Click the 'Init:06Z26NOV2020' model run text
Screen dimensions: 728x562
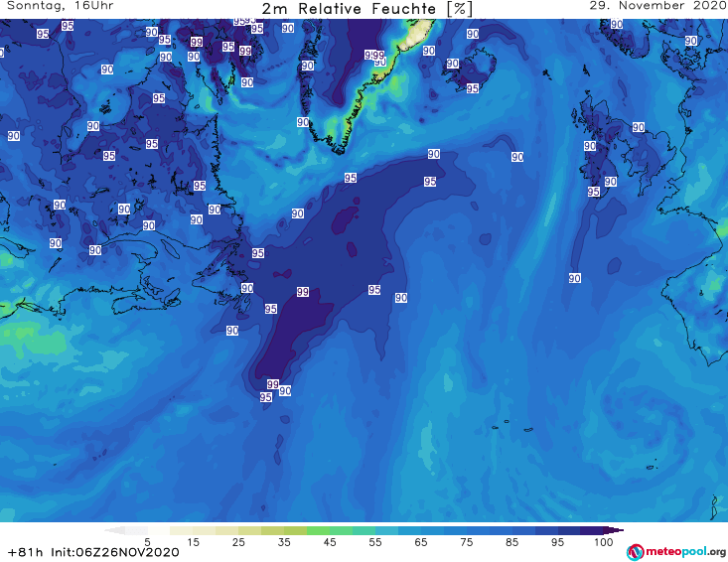click(x=115, y=552)
